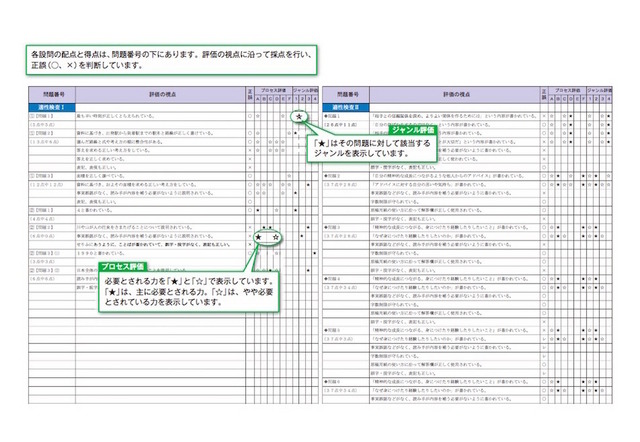The image size is (640, 442).
Task: Click the green プロセス評価 callout title
Action: pyautogui.click(x=122, y=267)
